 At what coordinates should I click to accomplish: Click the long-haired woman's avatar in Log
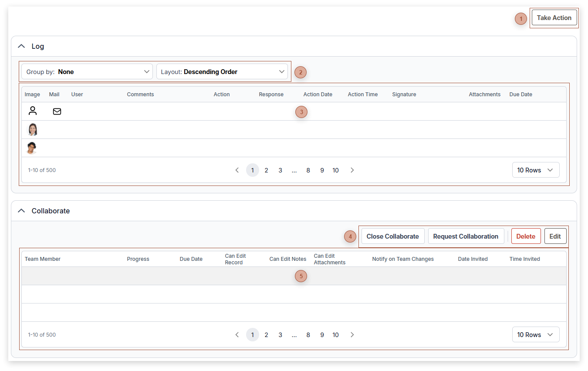pos(33,129)
